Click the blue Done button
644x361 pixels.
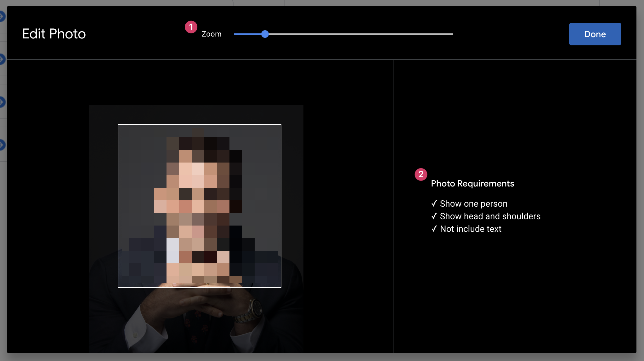(x=595, y=34)
